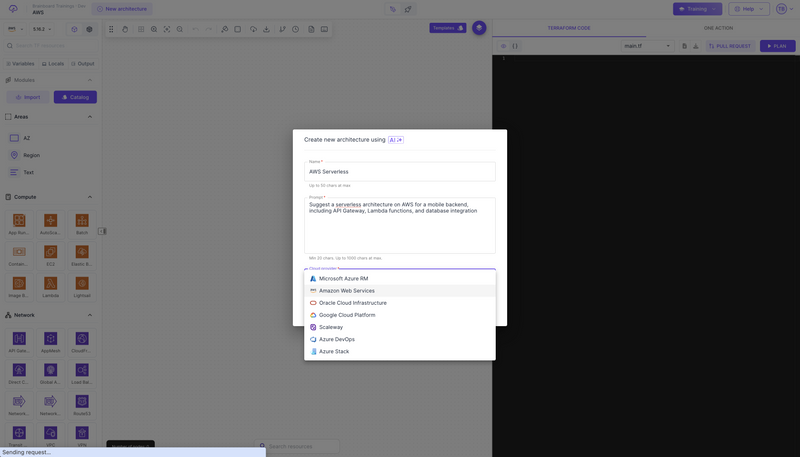Toggle the code preview eye icon
This screenshot has width=800, height=457.
(x=504, y=46)
